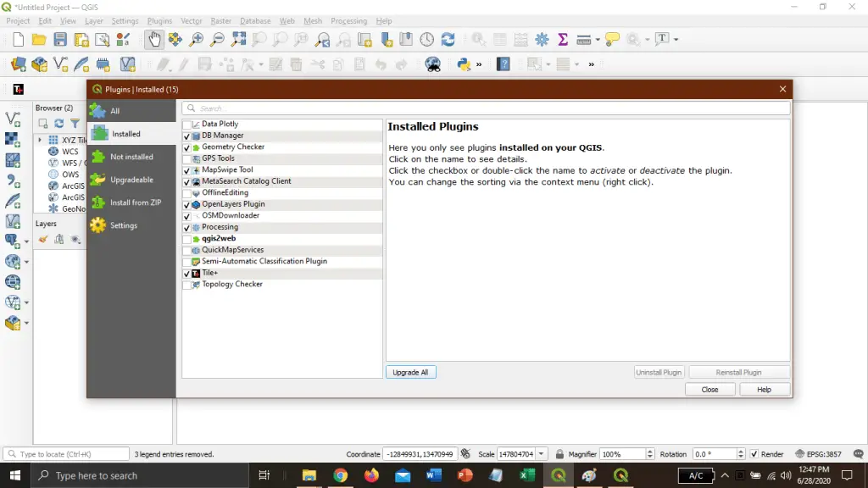Open the help contents book icon
This screenshot has width=868, height=488.
coord(504,64)
